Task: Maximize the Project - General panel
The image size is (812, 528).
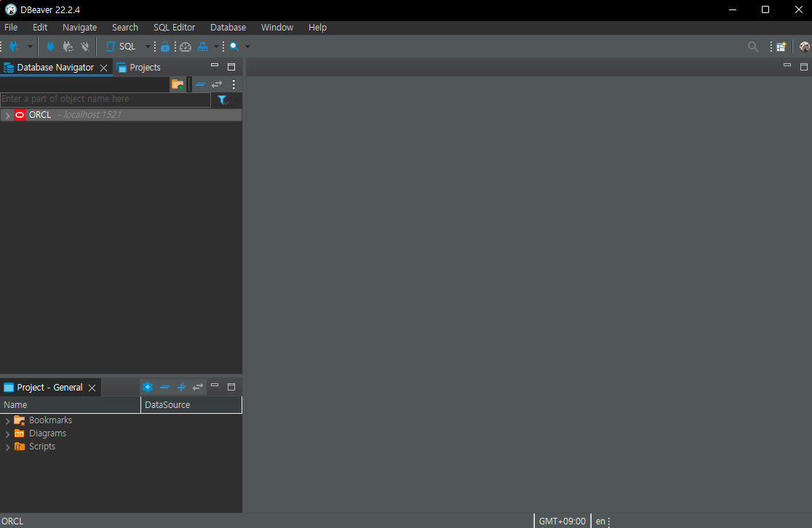Action: [x=231, y=387]
